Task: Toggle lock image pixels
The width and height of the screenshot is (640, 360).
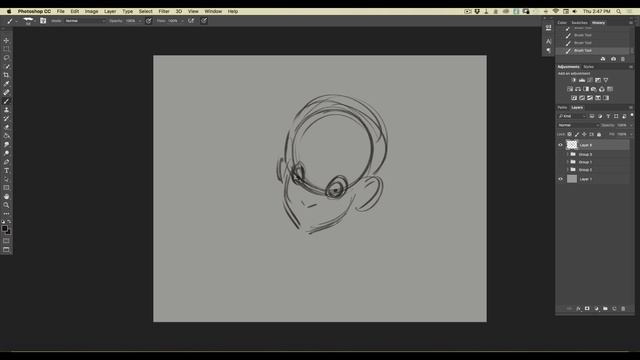Action: [x=577, y=134]
